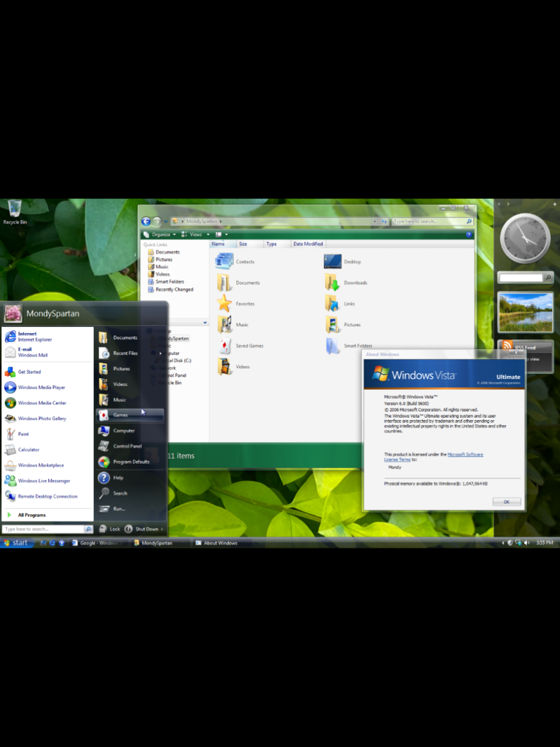Select Computer in the Start menu

(x=130, y=430)
